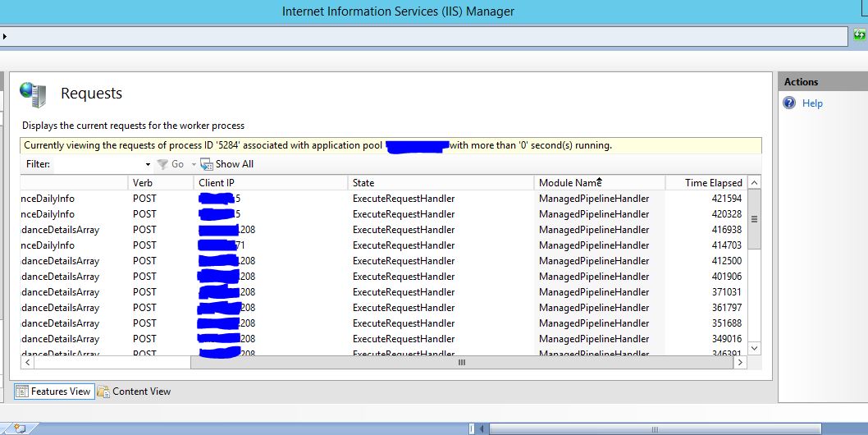Click the blue Help question mark icon

pos(789,103)
